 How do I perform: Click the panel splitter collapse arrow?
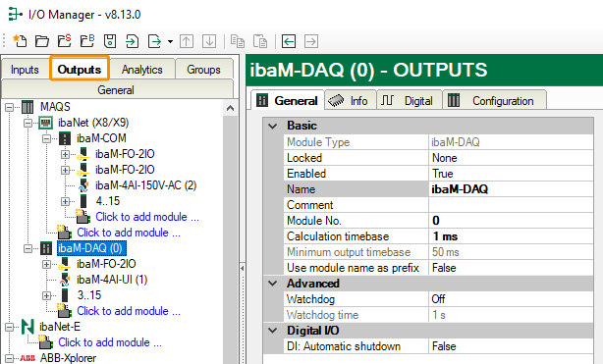coord(243,268)
